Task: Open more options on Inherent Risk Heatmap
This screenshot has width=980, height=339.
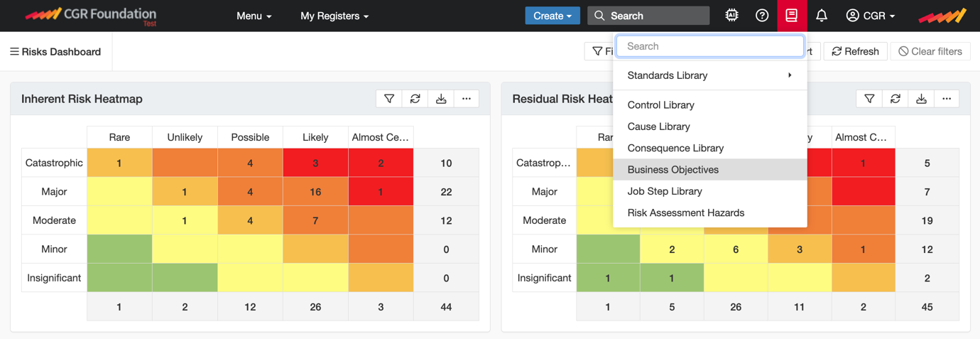Action: click(x=467, y=99)
